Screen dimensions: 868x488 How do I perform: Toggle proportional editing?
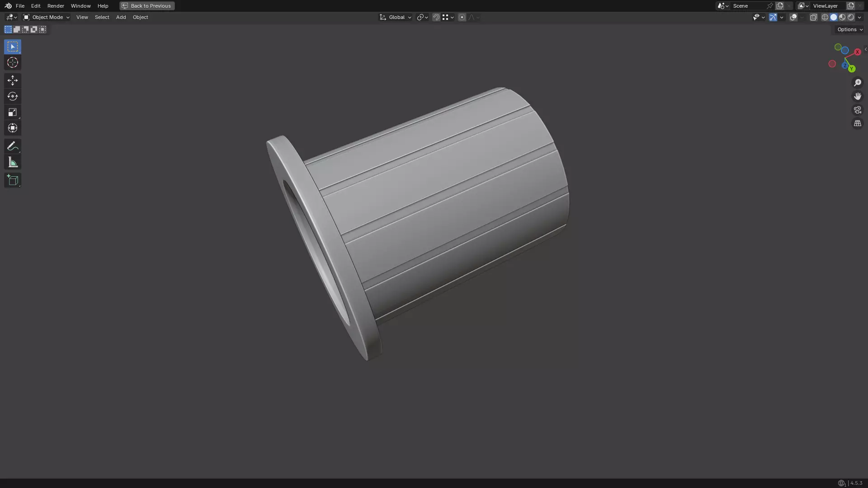(x=462, y=17)
